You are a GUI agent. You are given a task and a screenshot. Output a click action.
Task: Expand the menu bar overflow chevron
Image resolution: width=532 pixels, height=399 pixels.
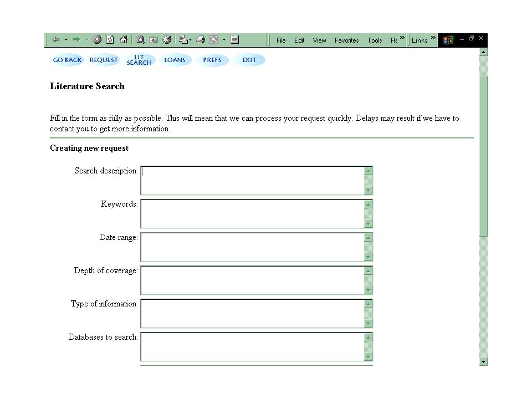(402, 37)
